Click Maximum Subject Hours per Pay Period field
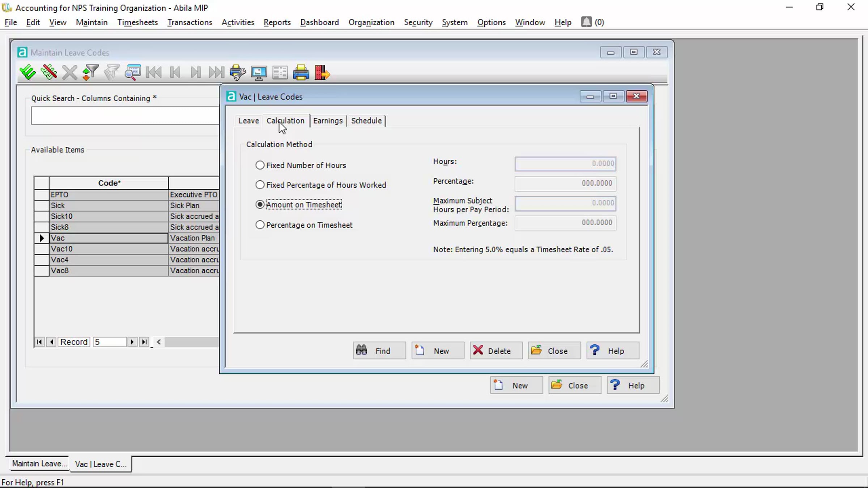 point(565,203)
